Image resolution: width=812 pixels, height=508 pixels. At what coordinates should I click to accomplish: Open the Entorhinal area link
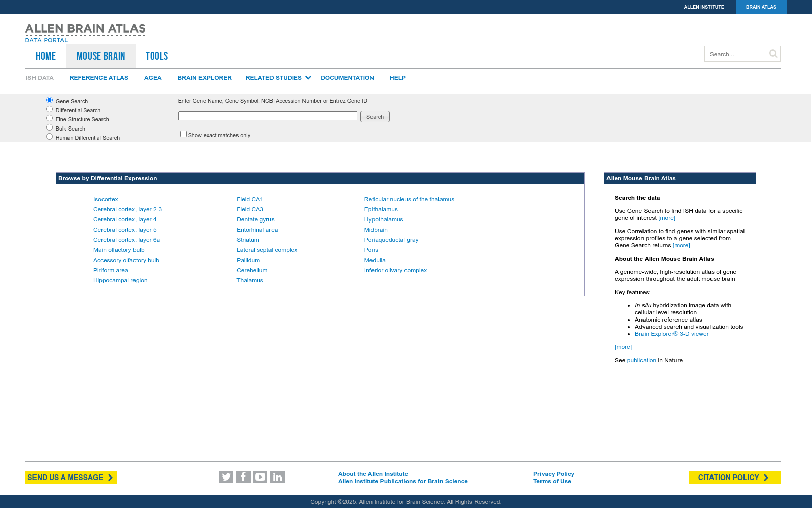(257, 230)
